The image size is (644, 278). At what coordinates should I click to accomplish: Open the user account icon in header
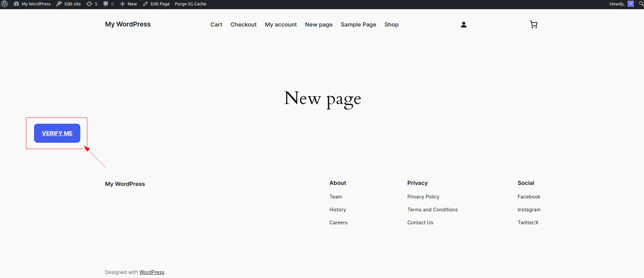pyautogui.click(x=464, y=24)
